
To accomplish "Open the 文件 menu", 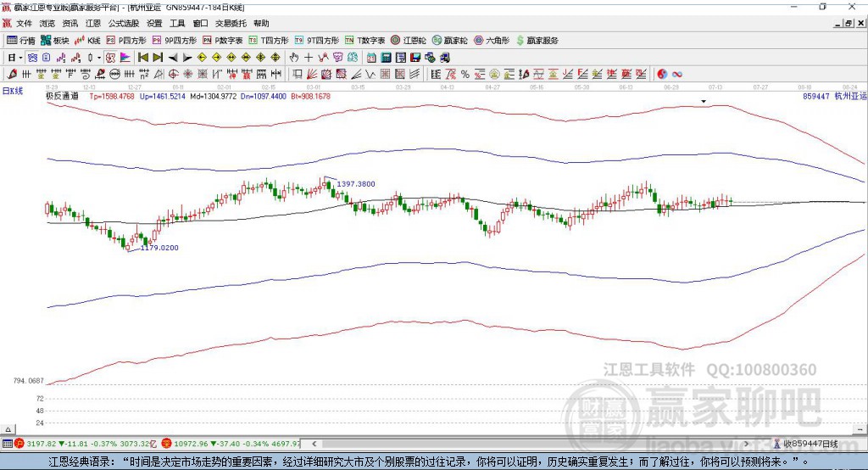I will pos(24,23).
